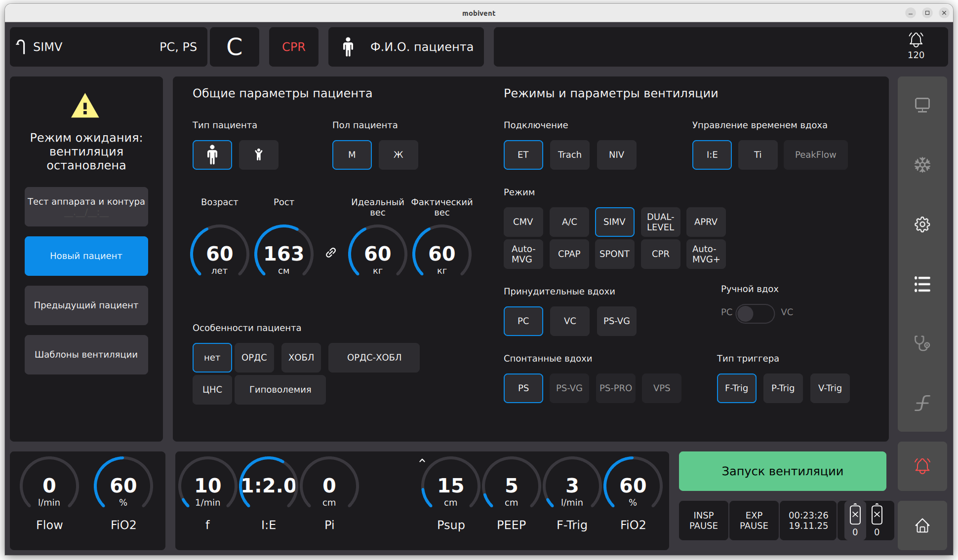Open settings gear in right sidebar

click(922, 224)
